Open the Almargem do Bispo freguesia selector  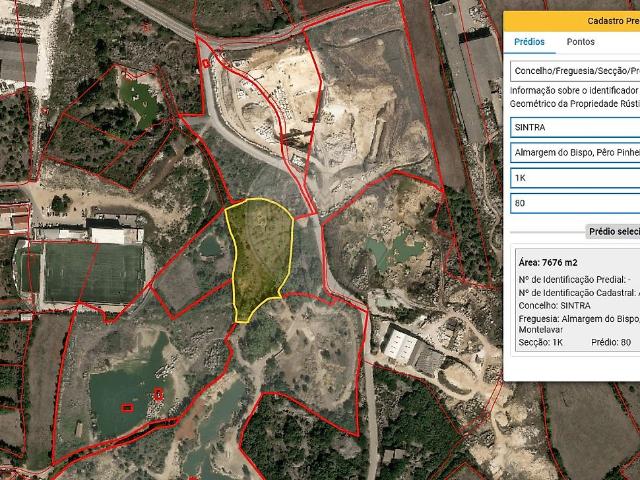(x=574, y=153)
